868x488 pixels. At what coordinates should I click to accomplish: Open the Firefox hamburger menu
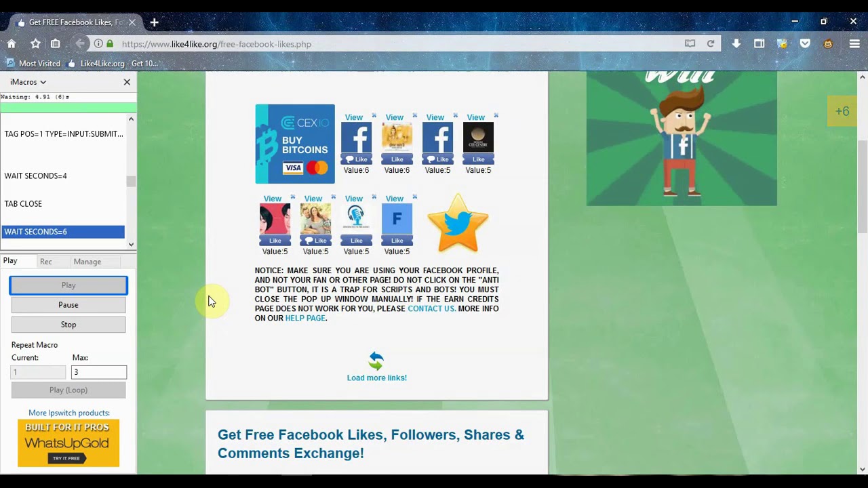point(854,43)
